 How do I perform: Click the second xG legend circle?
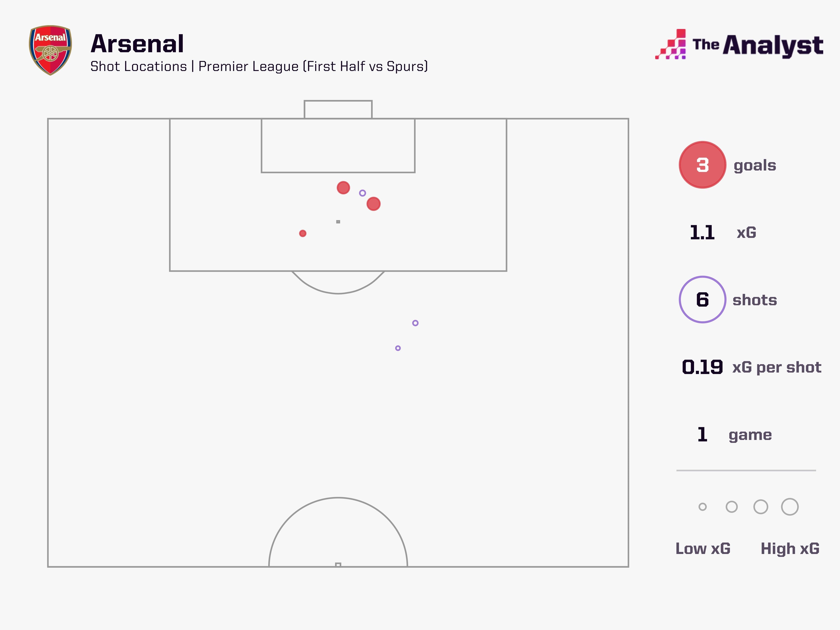731,507
